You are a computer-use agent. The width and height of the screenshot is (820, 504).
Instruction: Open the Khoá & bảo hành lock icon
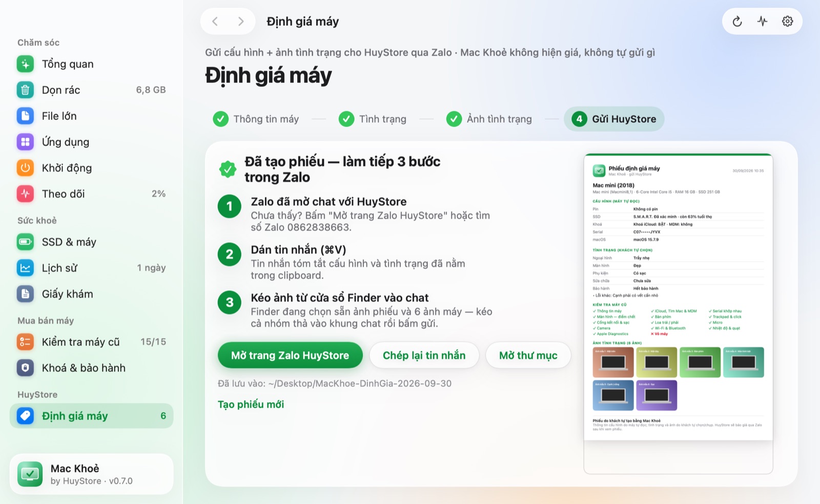(25, 368)
